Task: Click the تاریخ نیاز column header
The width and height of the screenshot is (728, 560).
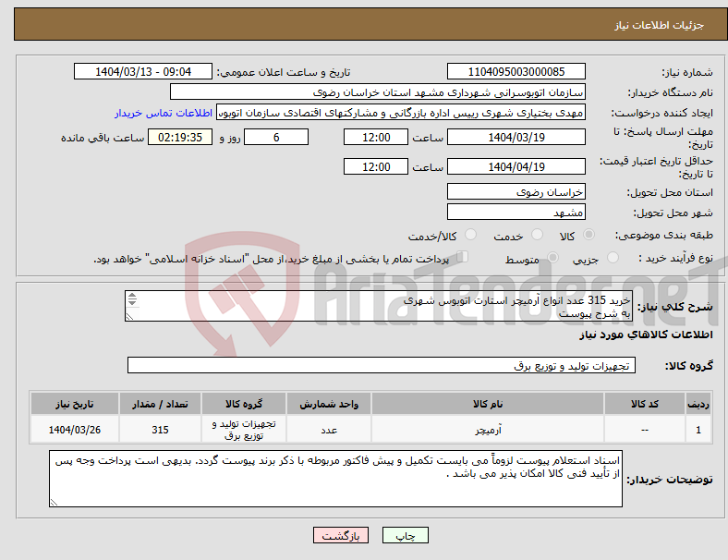Action: [x=74, y=404]
